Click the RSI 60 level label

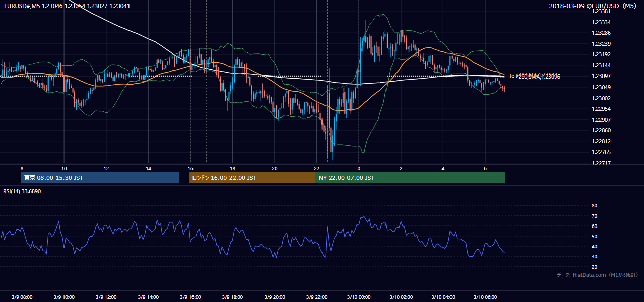[x=594, y=226]
